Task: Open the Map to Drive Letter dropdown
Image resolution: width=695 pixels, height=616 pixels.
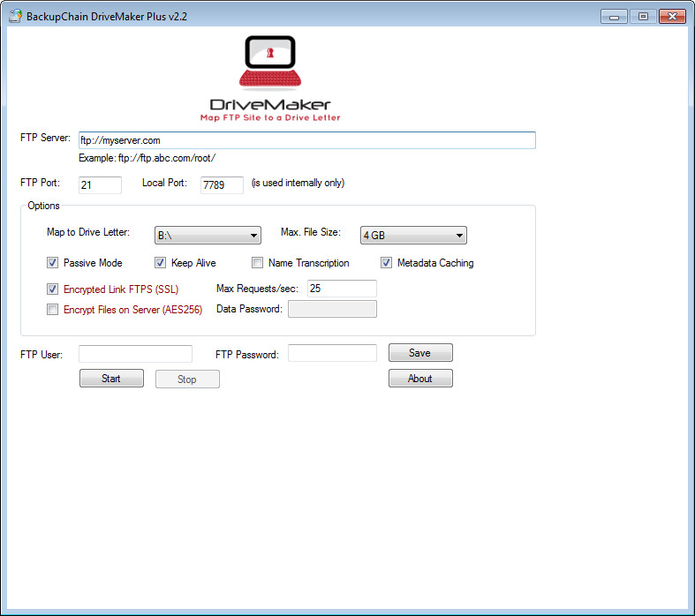Action: (x=208, y=235)
